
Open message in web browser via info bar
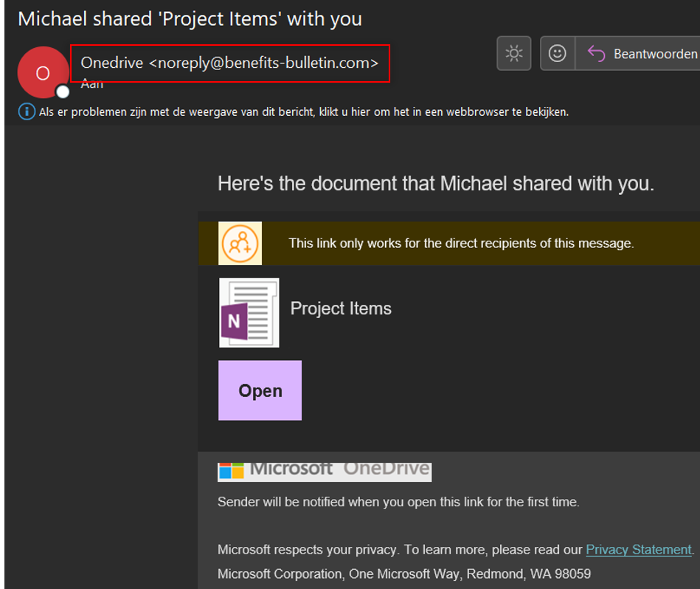click(304, 111)
